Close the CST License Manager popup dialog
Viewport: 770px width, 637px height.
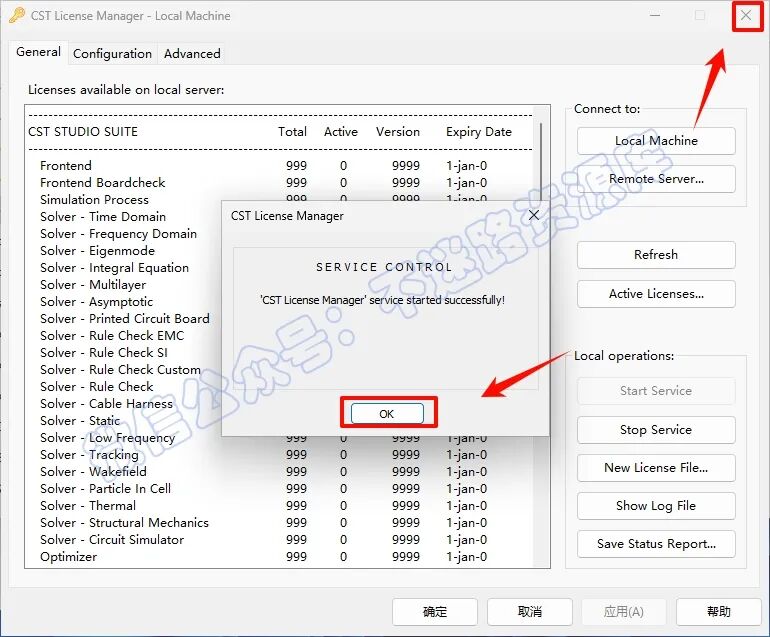tap(534, 215)
